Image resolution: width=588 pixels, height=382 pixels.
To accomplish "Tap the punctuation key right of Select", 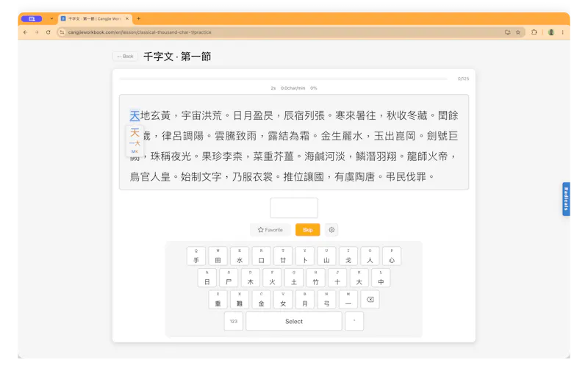I will (354, 321).
